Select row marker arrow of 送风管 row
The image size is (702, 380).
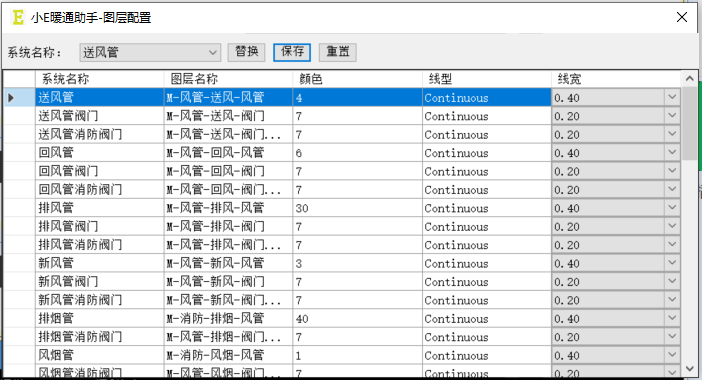click(x=11, y=97)
